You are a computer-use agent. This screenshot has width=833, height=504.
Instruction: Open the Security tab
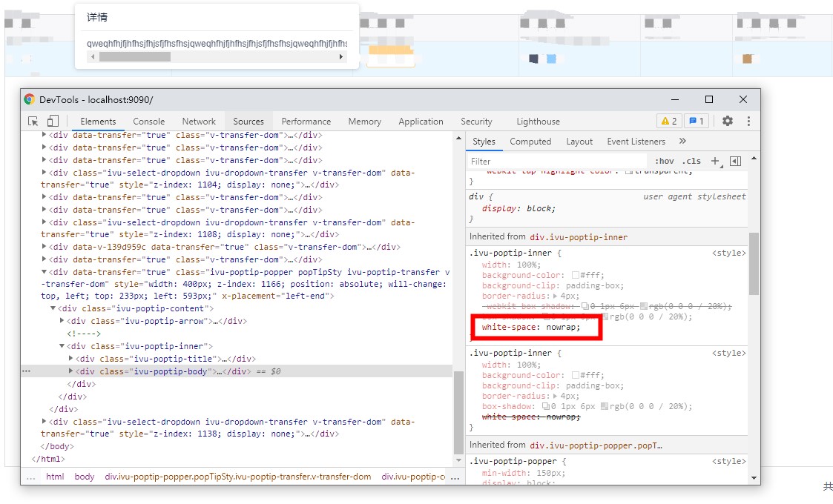coord(476,121)
